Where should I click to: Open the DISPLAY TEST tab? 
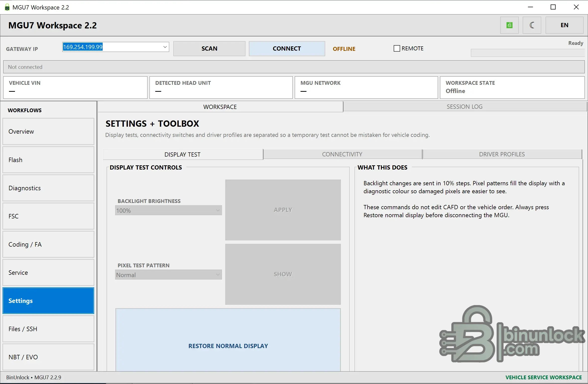click(183, 154)
